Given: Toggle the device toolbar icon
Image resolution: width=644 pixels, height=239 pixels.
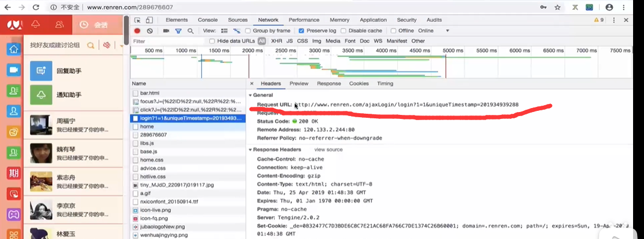Looking at the screenshot, I should (x=149, y=20).
